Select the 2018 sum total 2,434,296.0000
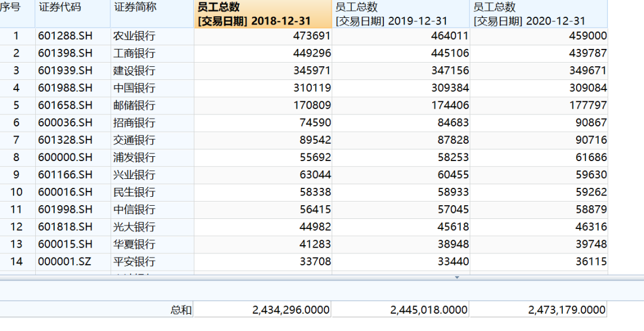The height and width of the screenshot is (331, 644). [291, 310]
